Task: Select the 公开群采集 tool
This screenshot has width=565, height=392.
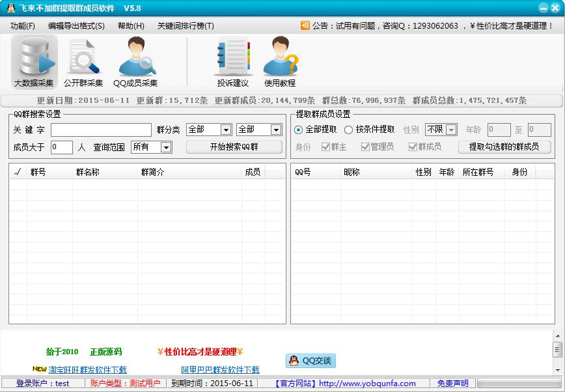Action: click(x=83, y=62)
